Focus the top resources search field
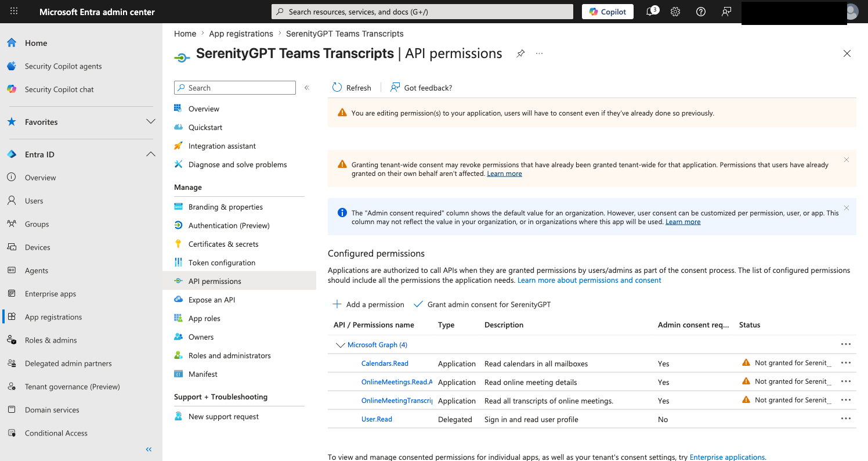868x461 pixels. 422,12
